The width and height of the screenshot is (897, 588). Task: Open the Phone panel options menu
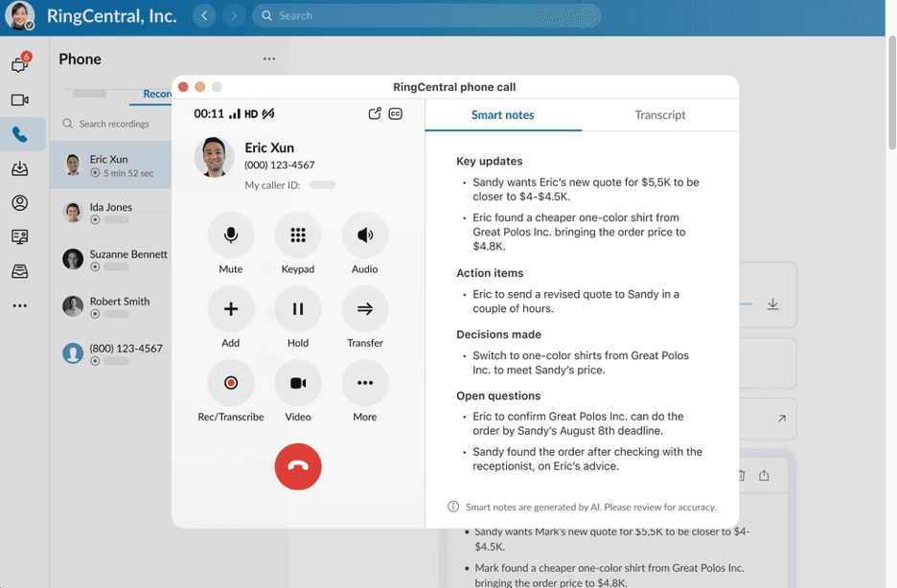[269, 58]
